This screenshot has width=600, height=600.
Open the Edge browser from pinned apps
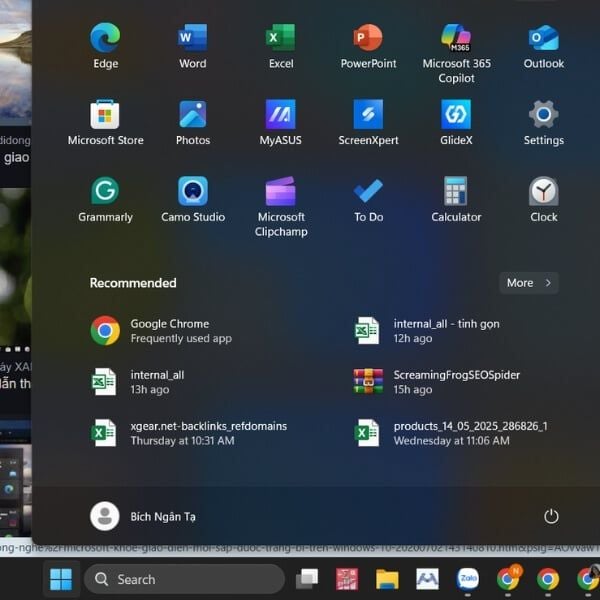(x=105, y=46)
